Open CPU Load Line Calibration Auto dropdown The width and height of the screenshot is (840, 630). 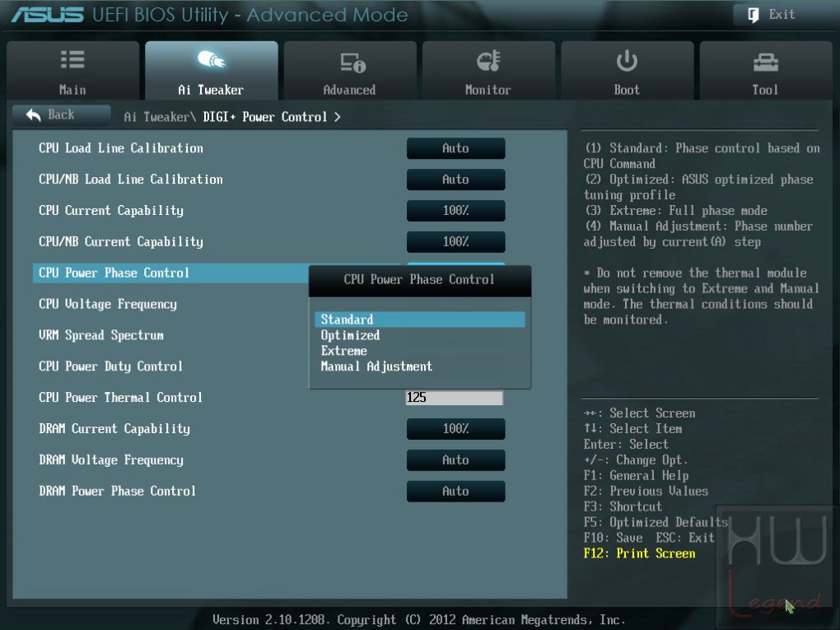coord(456,148)
